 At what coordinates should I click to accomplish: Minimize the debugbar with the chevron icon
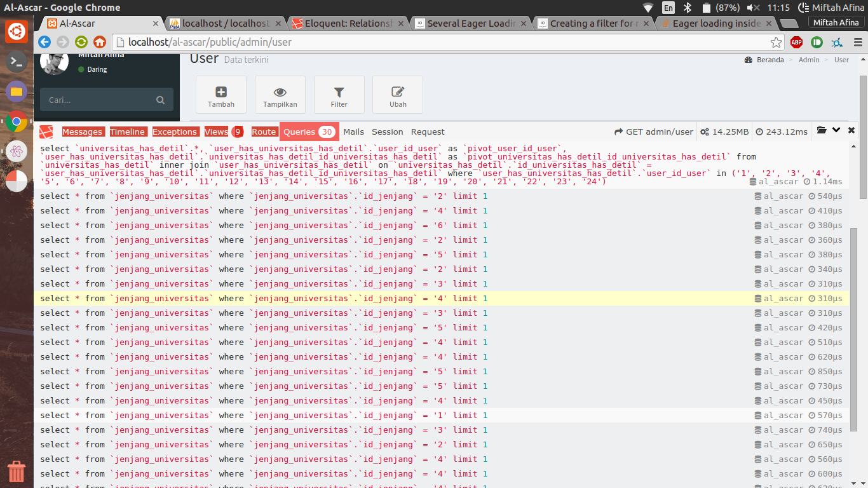(x=836, y=131)
